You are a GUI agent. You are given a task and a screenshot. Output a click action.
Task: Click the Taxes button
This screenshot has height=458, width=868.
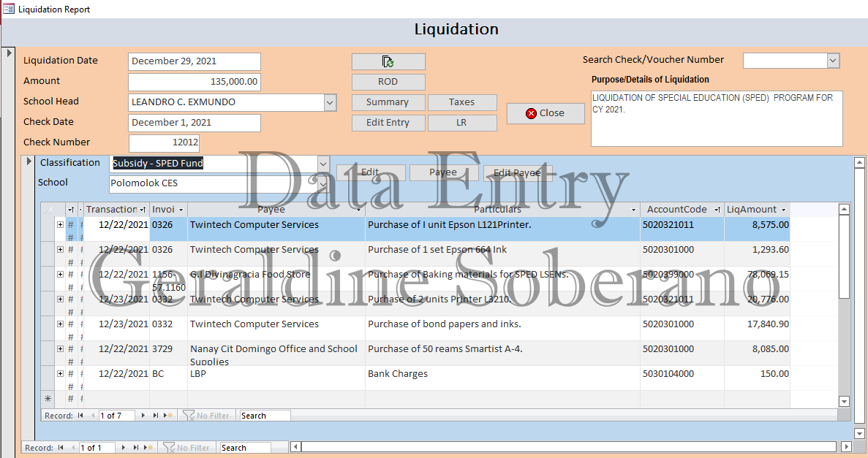[x=461, y=102]
